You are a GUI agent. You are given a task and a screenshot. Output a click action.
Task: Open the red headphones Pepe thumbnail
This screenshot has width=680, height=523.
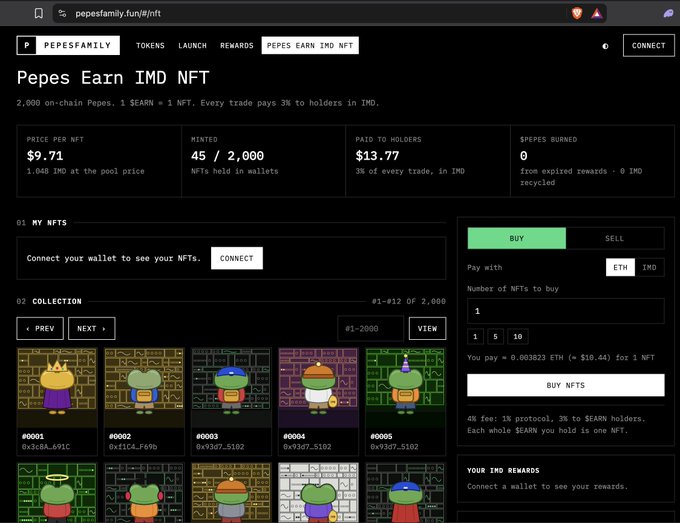(x=144, y=493)
